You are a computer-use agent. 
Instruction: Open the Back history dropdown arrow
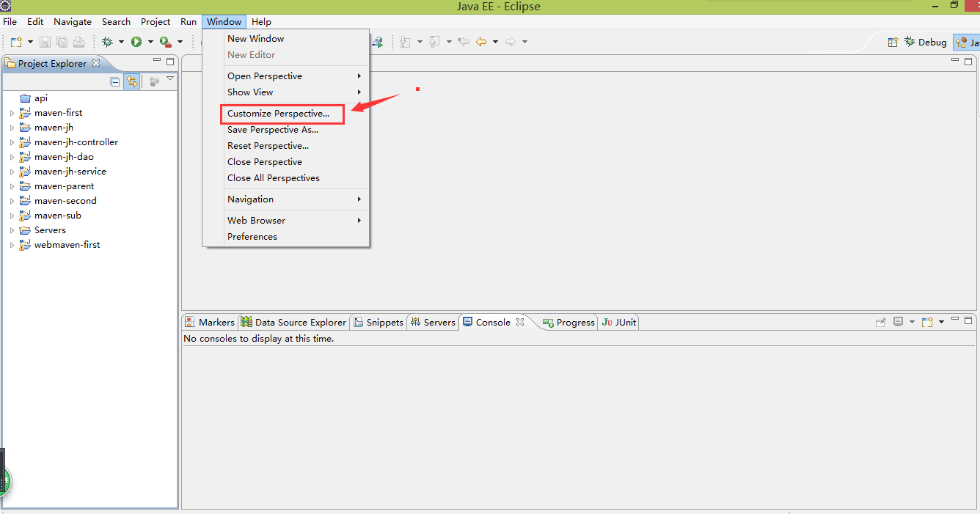pyautogui.click(x=495, y=42)
